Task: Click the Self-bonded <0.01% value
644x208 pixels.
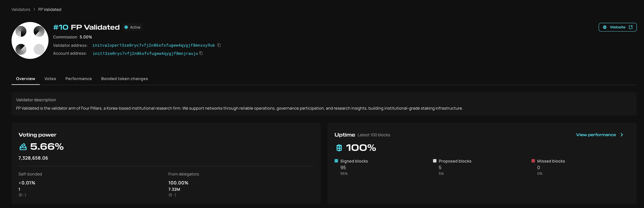Action: click(27, 183)
